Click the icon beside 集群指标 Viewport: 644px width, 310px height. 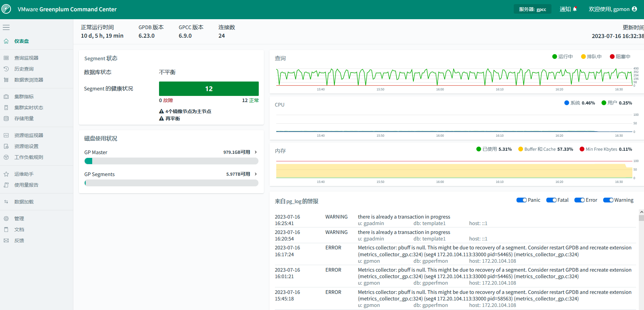pyautogui.click(x=6, y=97)
